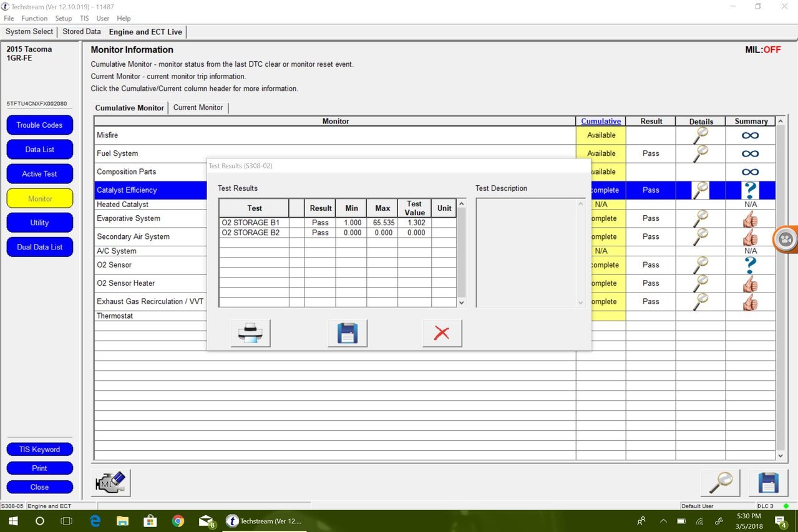Open O2 Sensor details magnifier icon
This screenshot has height=532, width=798.
point(701,265)
